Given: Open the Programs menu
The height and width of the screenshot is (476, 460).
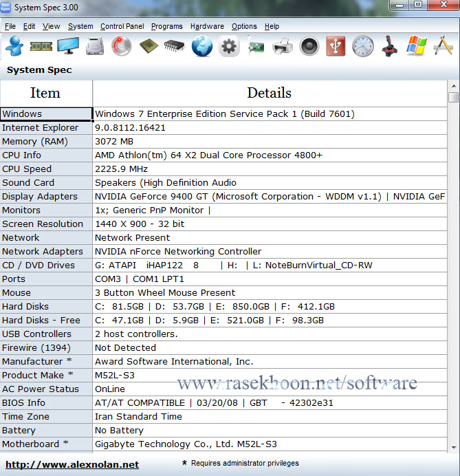Looking at the screenshot, I should click(167, 26).
